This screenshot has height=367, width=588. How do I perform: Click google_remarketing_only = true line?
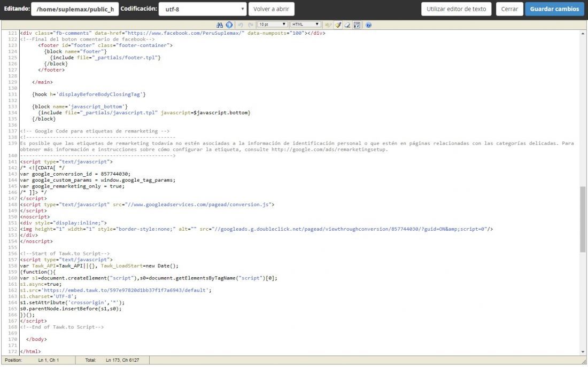click(72, 186)
